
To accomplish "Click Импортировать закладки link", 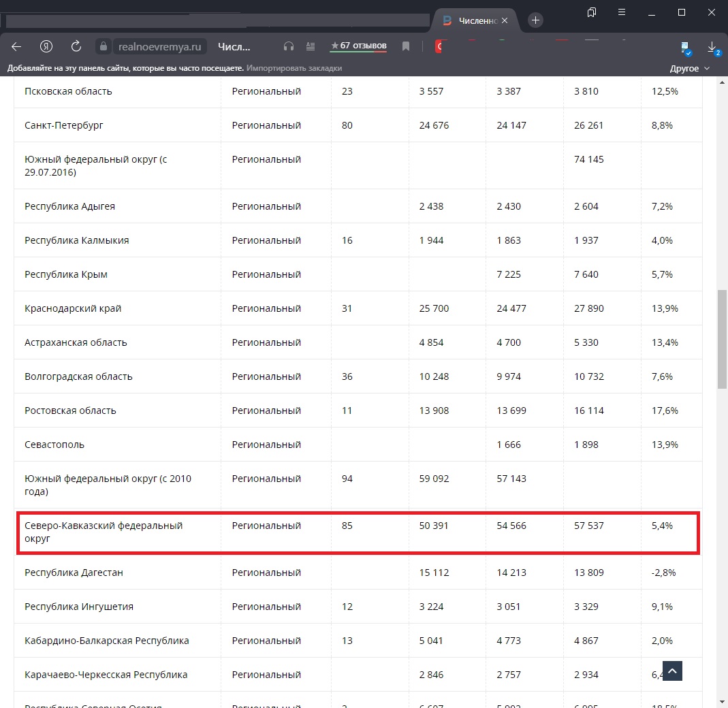I will [x=294, y=68].
